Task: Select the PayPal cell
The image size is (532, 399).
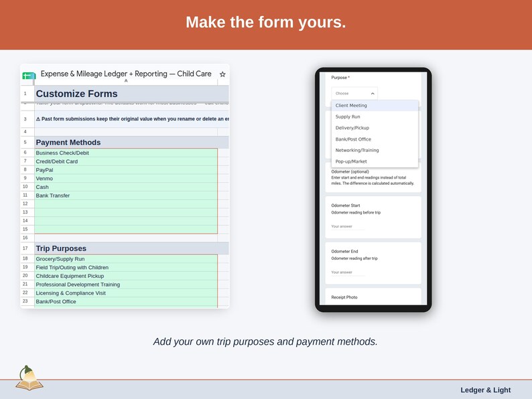Action: tap(126, 170)
